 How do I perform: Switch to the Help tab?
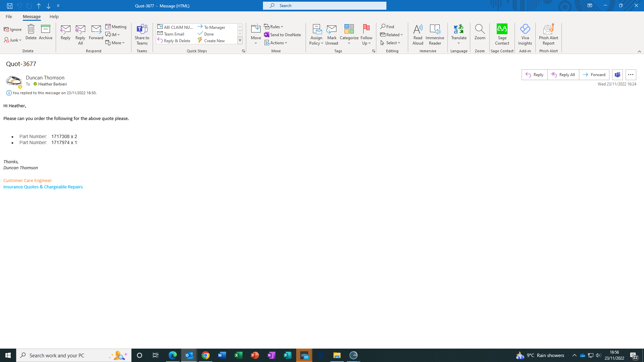coord(54,16)
